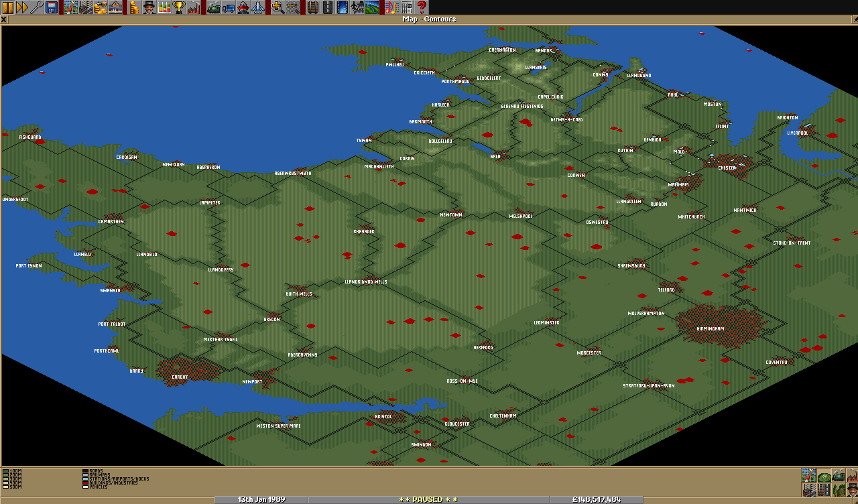Click the Liverpool town label
Image resolution: width=858 pixels, height=504 pixels.
coord(798,133)
